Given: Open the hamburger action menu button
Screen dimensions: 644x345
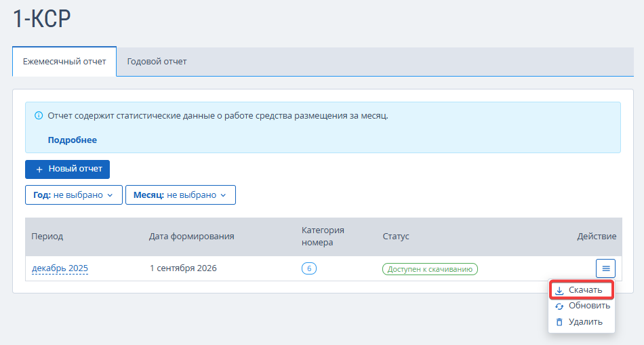Looking at the screenshot, I should 605,268.
